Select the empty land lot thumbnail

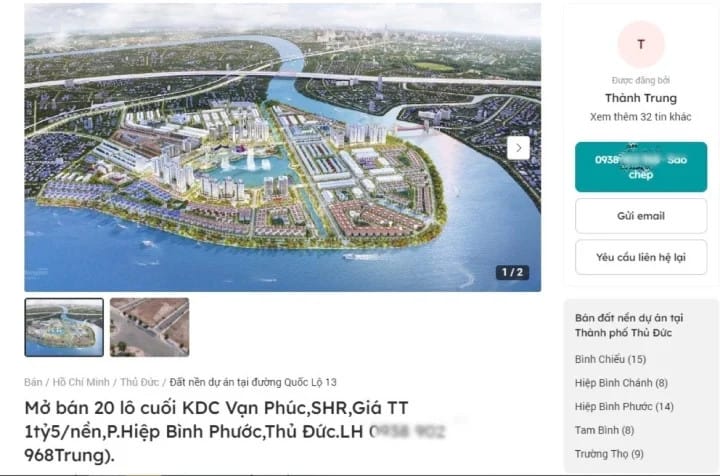point(149,327)
